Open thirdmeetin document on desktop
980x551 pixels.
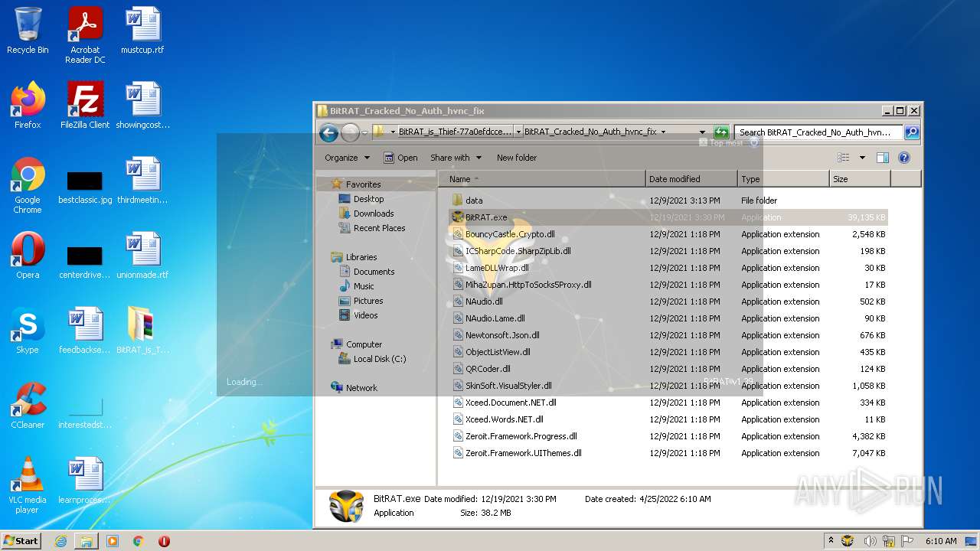click(142, 181)
